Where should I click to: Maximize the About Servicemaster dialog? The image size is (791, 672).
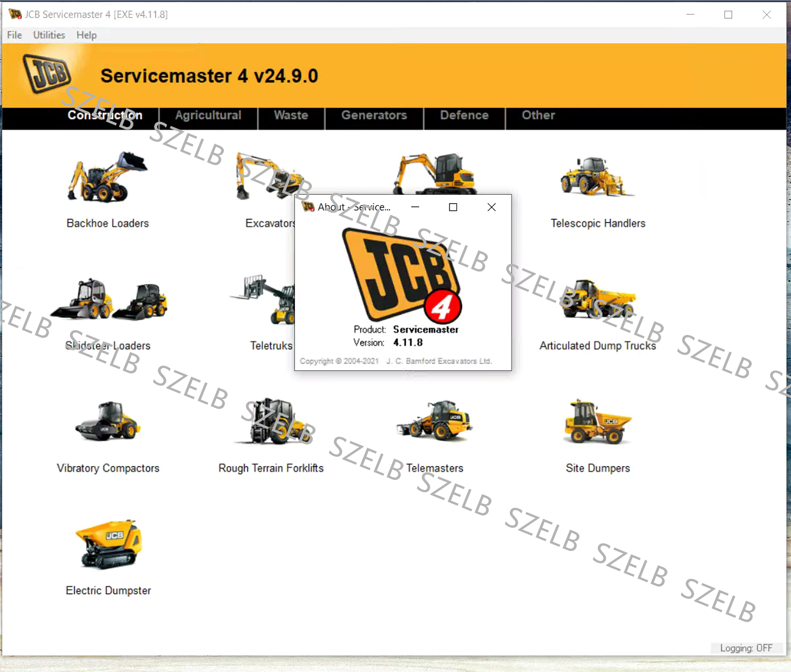coord(453,207)
